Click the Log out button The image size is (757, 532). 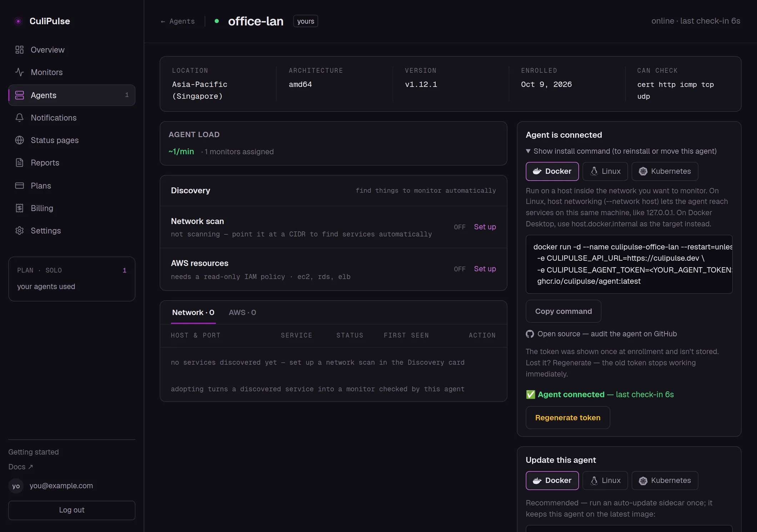(x=72, y=510)
